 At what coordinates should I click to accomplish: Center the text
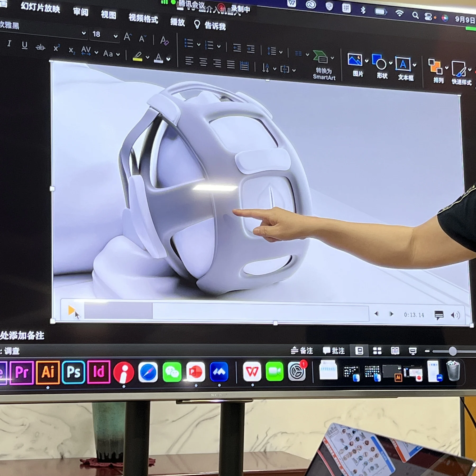coord(203,62)
